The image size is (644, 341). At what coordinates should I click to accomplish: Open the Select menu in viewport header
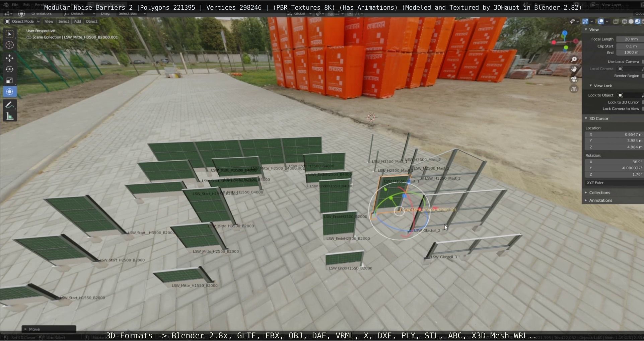click(64, 21)
